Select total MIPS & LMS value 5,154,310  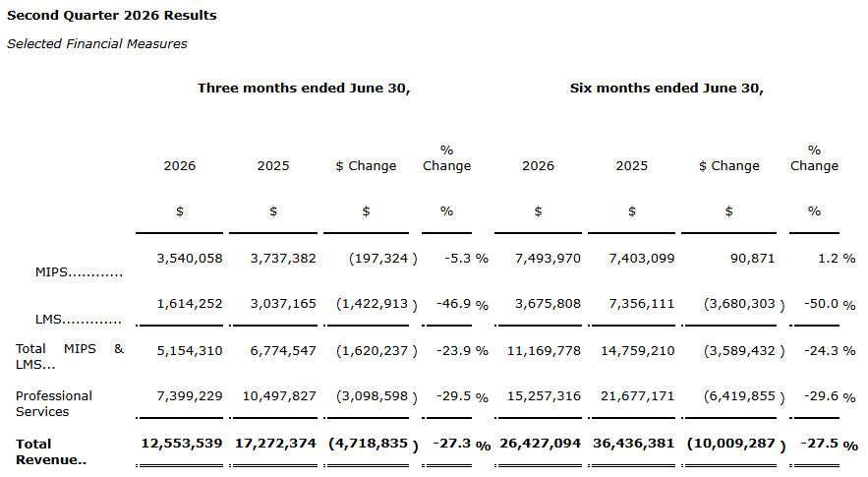(190, 351)
